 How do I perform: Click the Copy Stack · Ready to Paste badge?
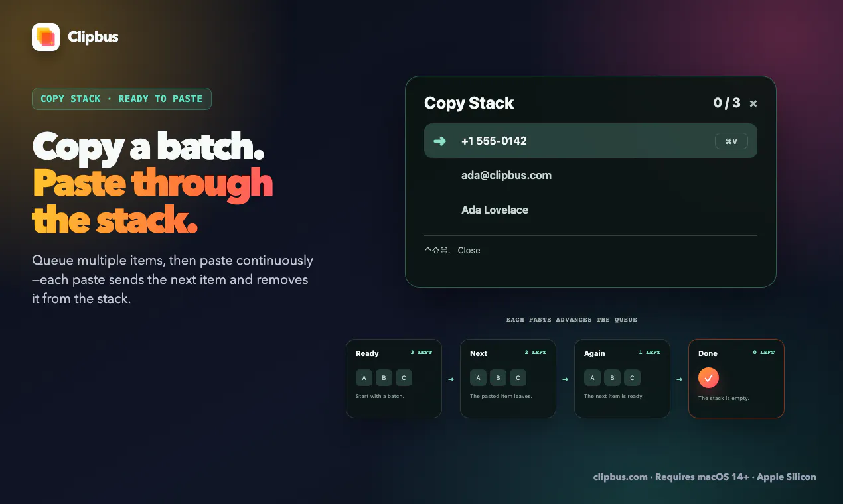coord(121,99)
